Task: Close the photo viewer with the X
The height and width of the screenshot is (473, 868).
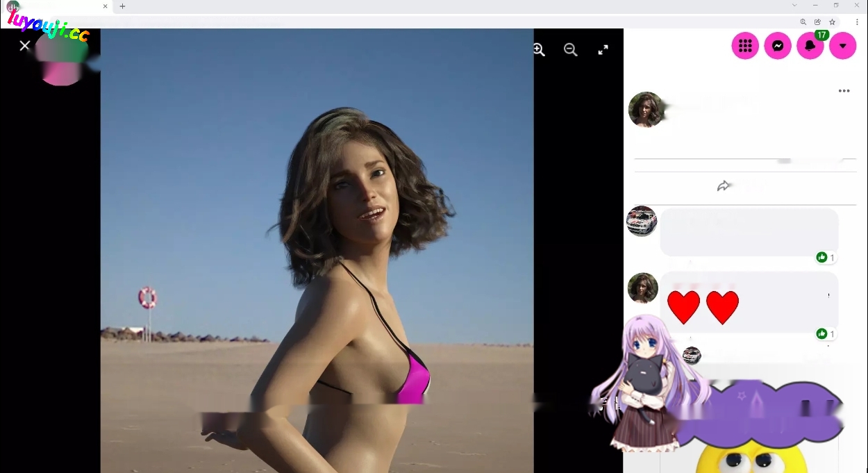Action: pos(25,46)
